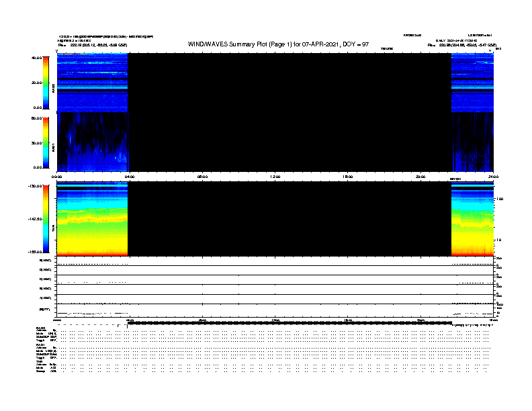Click the TNR spectrogram data before 04:00
Image resolution: width=532 pixels, height=411 pixels.
[92, 219]
